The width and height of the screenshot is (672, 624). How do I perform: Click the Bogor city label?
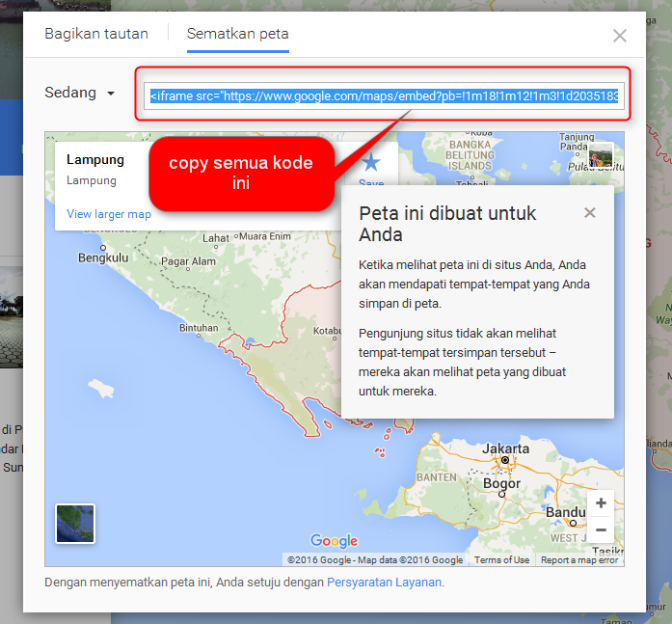tap(501, 483)
